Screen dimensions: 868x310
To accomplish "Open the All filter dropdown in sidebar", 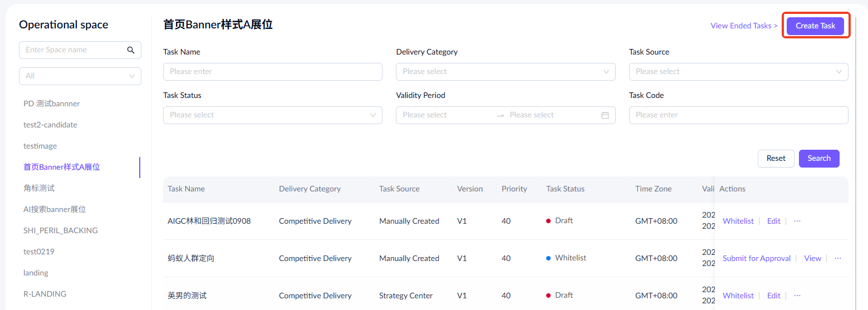I will [80, 76].
